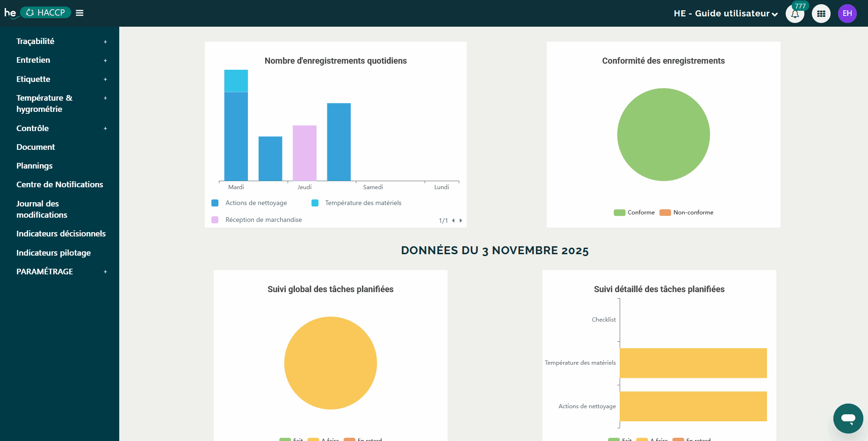Open the apps grid menu icon
This screenshot has height=441, width=868.
[x=821, y=14]
